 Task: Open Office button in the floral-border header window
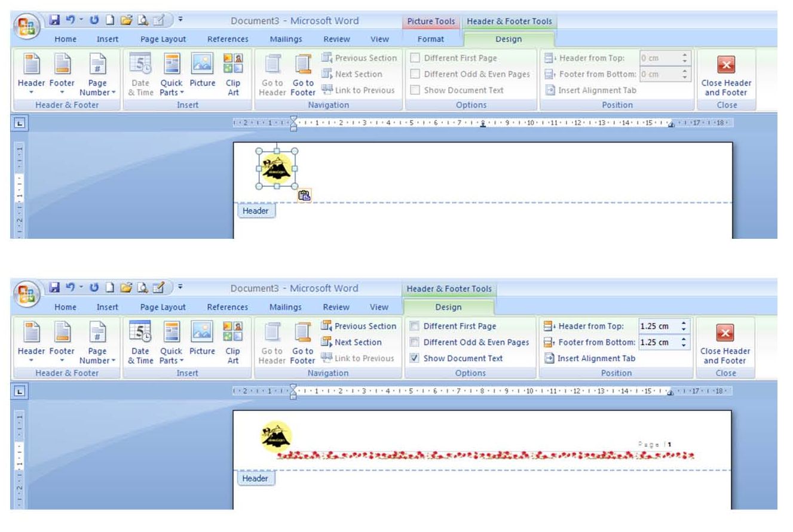tap(27, 294)
